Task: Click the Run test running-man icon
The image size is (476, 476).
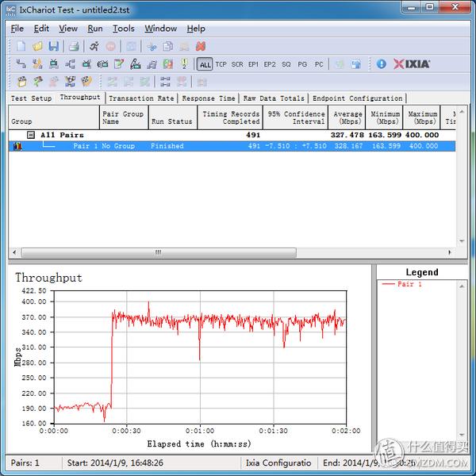Action: [x=94, y=47]
